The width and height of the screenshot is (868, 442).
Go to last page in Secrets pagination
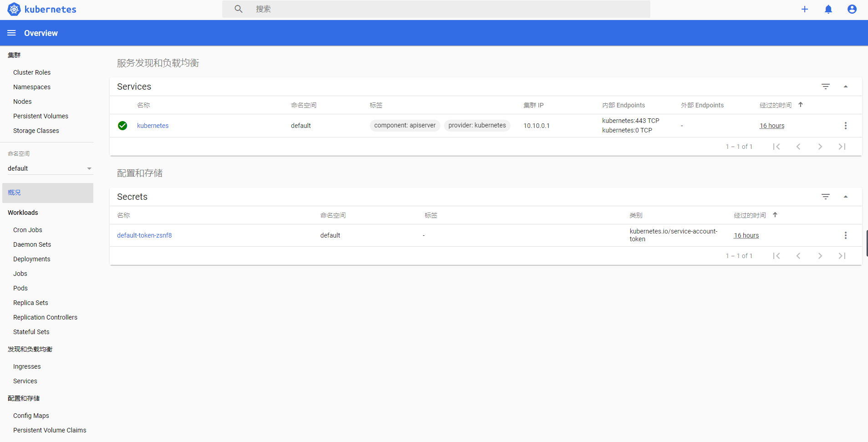(842, 256)
